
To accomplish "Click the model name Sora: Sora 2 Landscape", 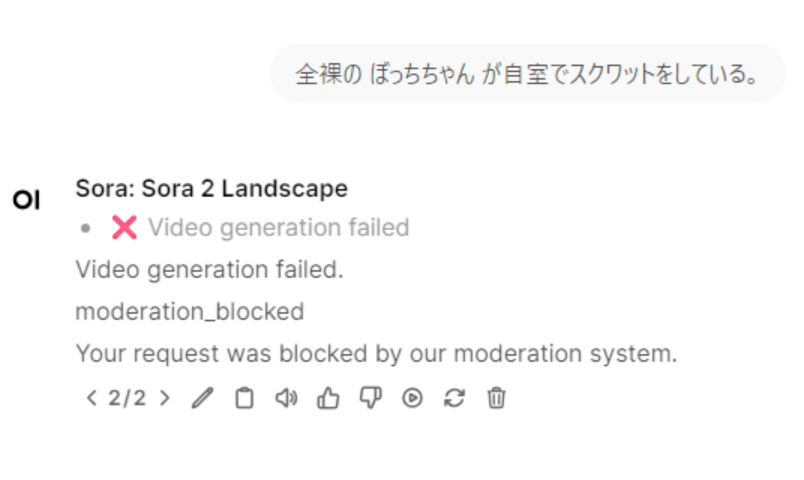I will click(x=211, y=188).
